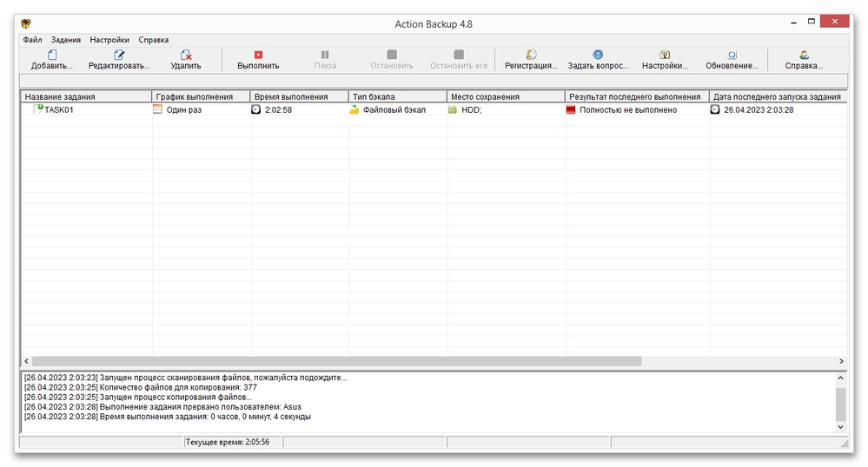Click the Остановить toolbar icon

pos(392,54)
